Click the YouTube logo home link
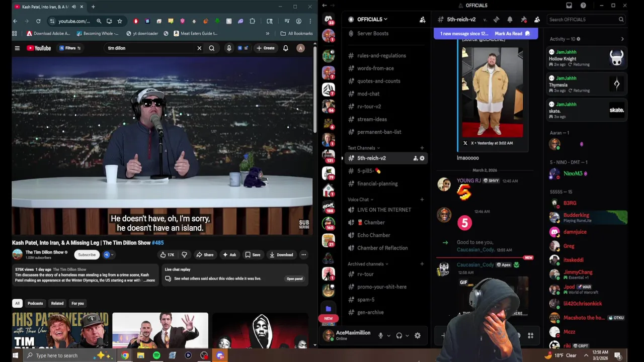Screen dimensions: 644x362 39,48
